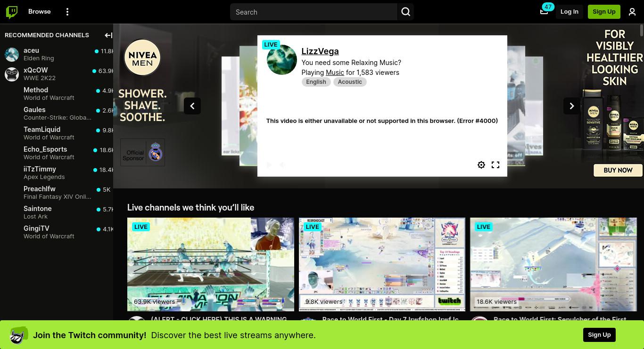The width and height of the screenshot is (644, 349).
Task: Mute the player volume icon
Action: pos(282,165)
